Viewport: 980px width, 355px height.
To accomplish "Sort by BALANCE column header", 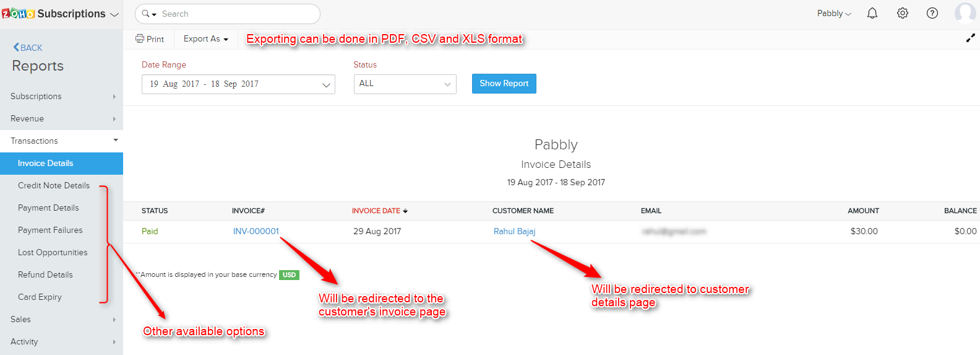I will tap(960, 211).
